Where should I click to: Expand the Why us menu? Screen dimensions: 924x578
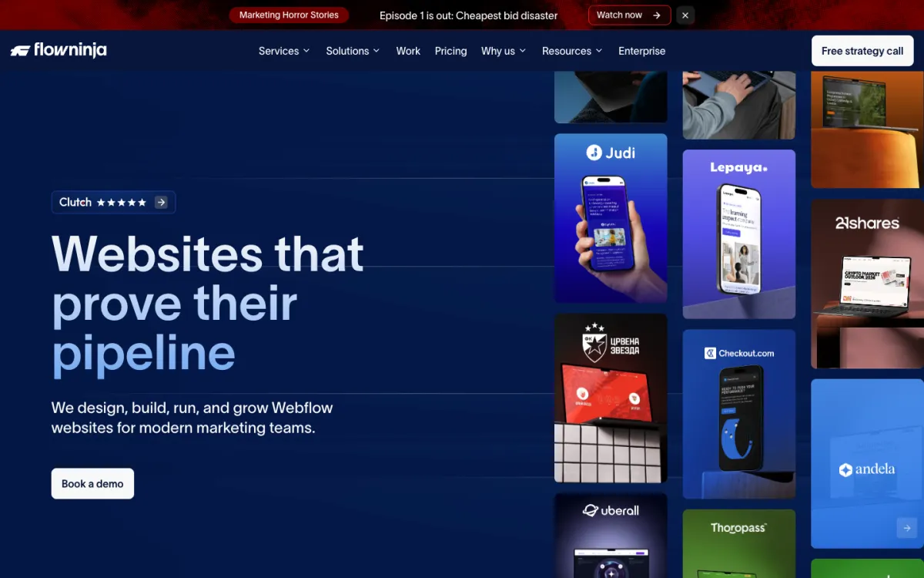[x=504, y=51]
